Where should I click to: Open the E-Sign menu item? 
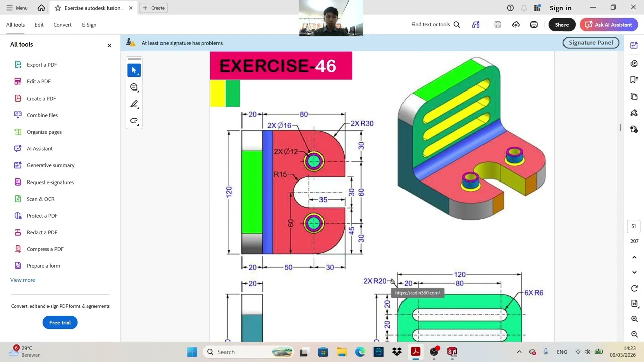(89, 25)
